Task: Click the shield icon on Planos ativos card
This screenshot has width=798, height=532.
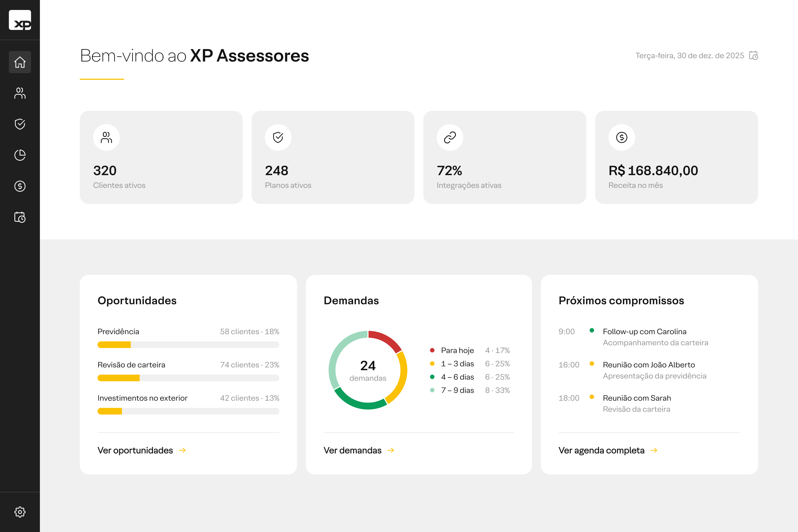Action: (x=278, y=137)
